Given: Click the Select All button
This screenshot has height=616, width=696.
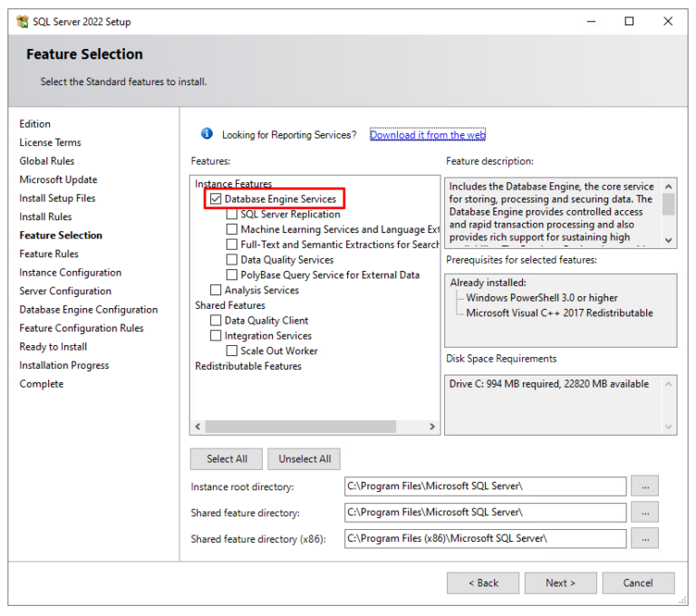Looking at the screenshot, I should (x=227, y=459).
